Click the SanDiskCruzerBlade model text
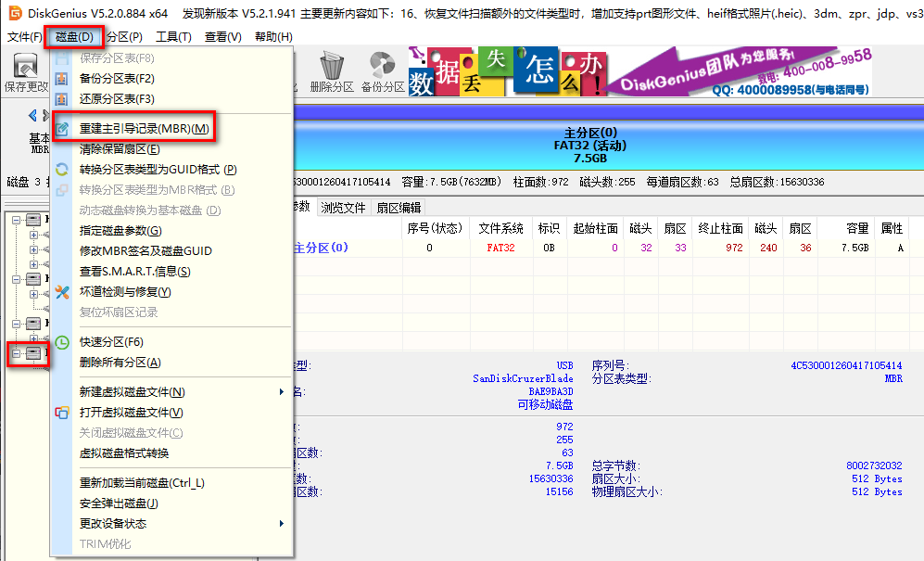This screenshot has height=561, width=924. point(523,378)
